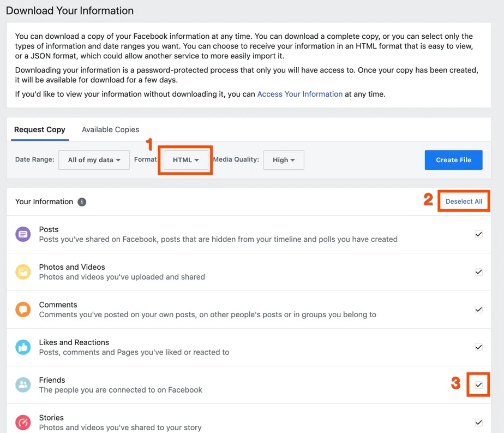This screenshot has width=504, height=433.
Task: Uncheck the Friends checkbox
Action: [x=478, y=385]
